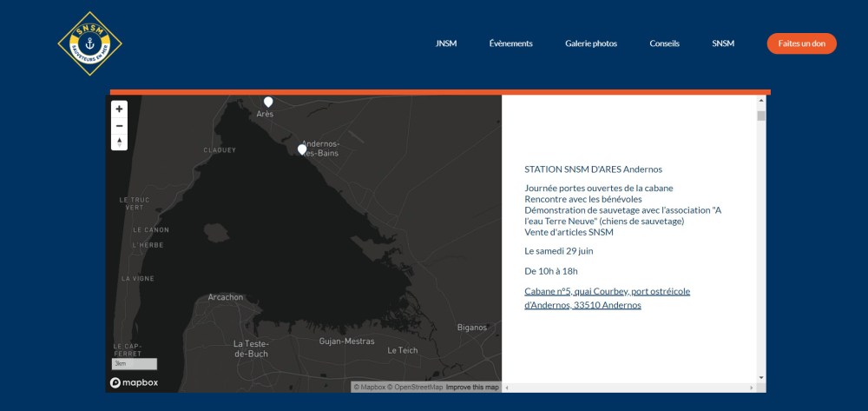Open the Galerie photos section

click(591, 43)
